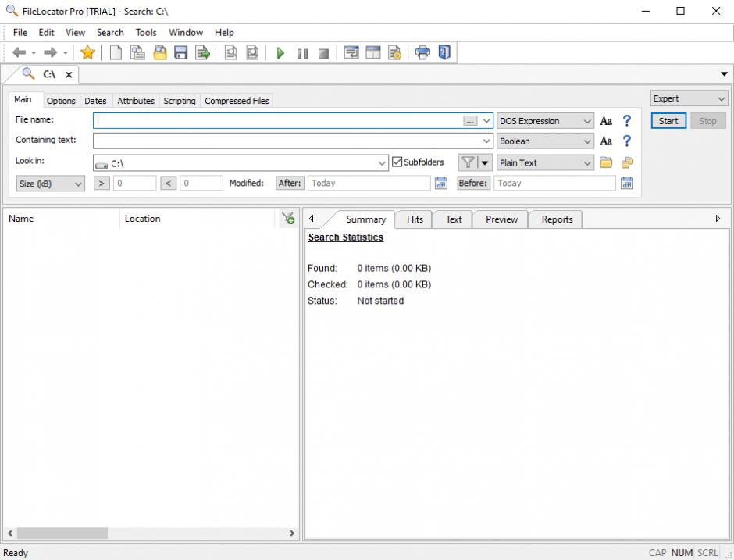Viewport: 734px width, 560px height.
Task: Open the Boolean expression type dropdown
Action: tap(545, 141)
